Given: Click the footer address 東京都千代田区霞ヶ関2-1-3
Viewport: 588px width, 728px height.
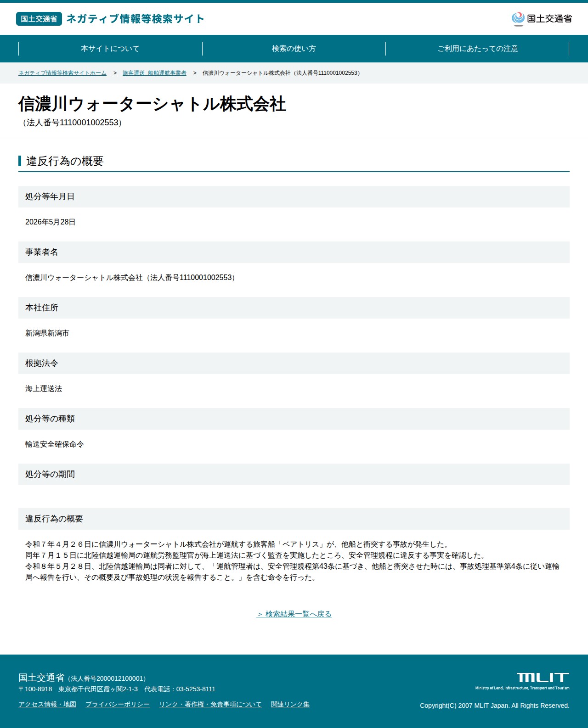Looking at the screenshot, I should [x=98, y=689].
